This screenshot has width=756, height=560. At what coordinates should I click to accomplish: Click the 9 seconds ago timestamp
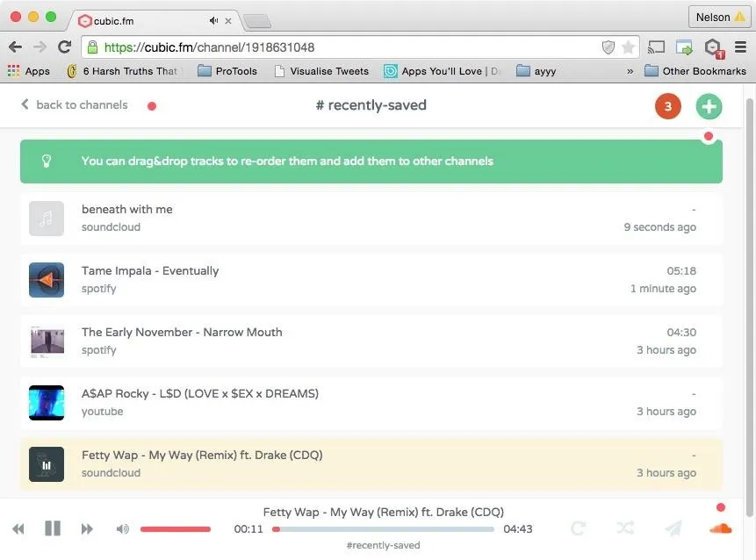[659, 227]
